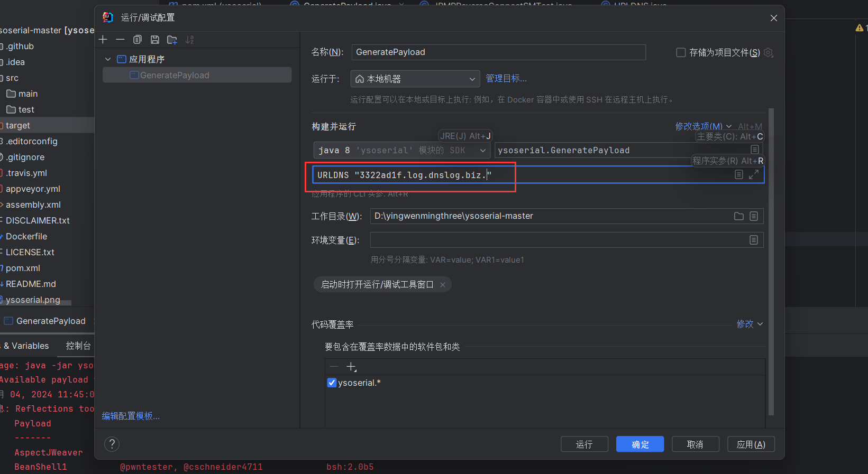Screen dimensions: 868x474
Task: Open the java 8 SDK dropdown
Action: tap(402, 150)
